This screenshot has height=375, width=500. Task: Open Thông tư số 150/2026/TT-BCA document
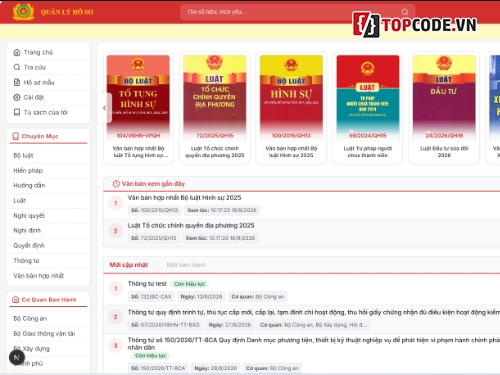313,344
